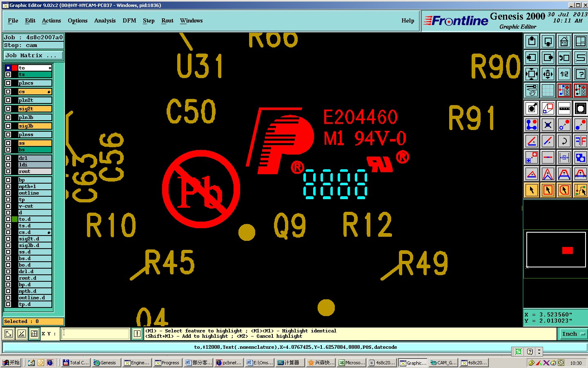Open the Step menu
This screenshot has width=588, height=368.
(x=149, y=20)
